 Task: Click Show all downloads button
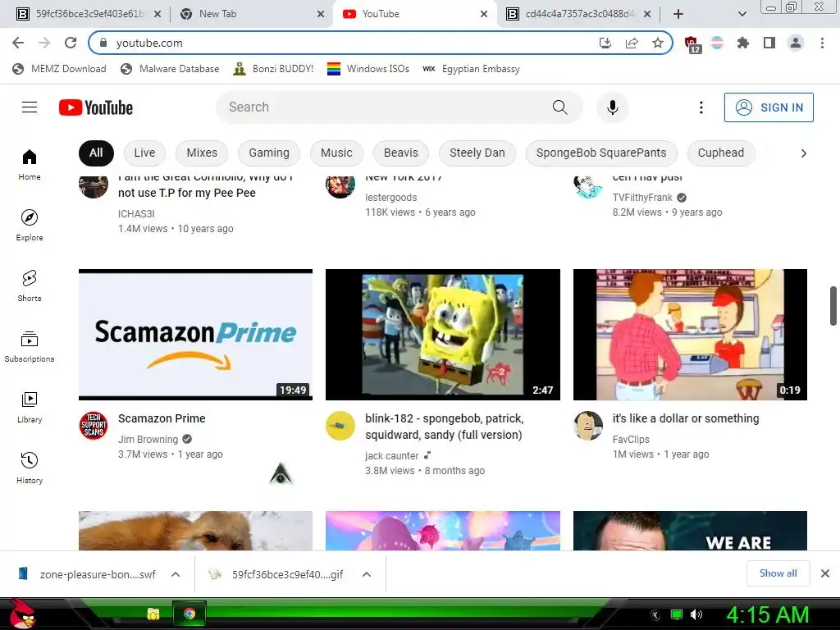click(778, 573)
